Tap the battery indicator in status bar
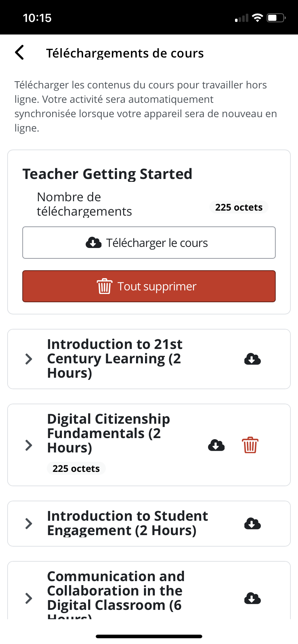Screen dimensions: 298x644 276,18
